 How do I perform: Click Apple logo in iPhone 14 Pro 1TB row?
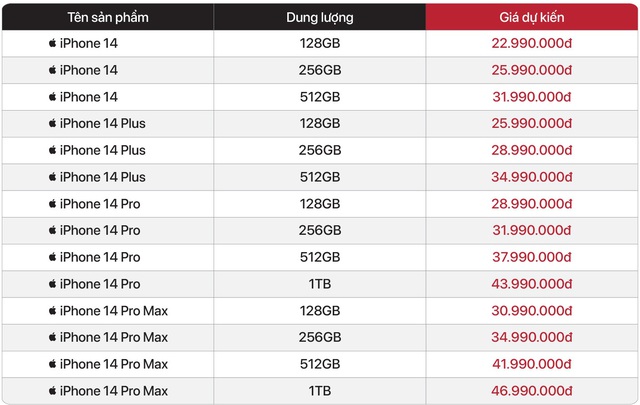52,284
